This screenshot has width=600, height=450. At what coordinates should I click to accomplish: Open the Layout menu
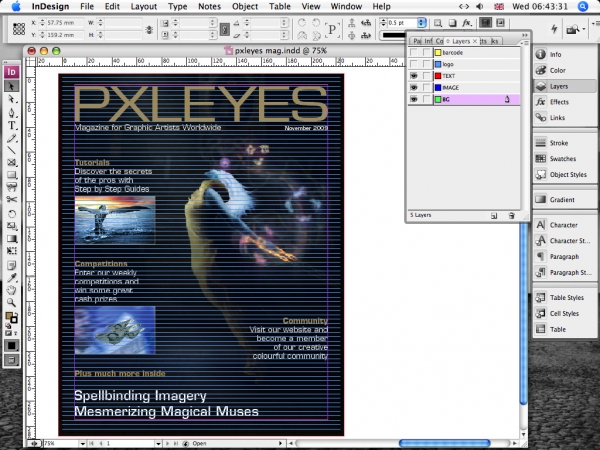click(x=143, y=7)
